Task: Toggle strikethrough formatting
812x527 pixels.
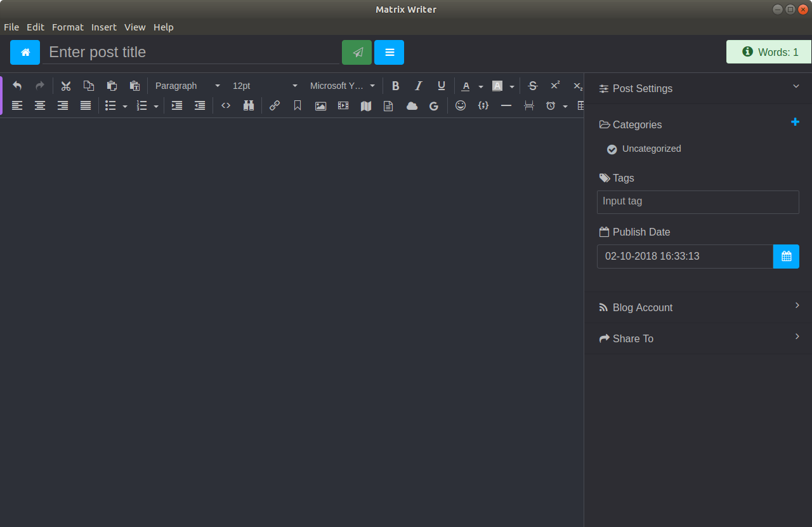Action: (x=533, y=86)
